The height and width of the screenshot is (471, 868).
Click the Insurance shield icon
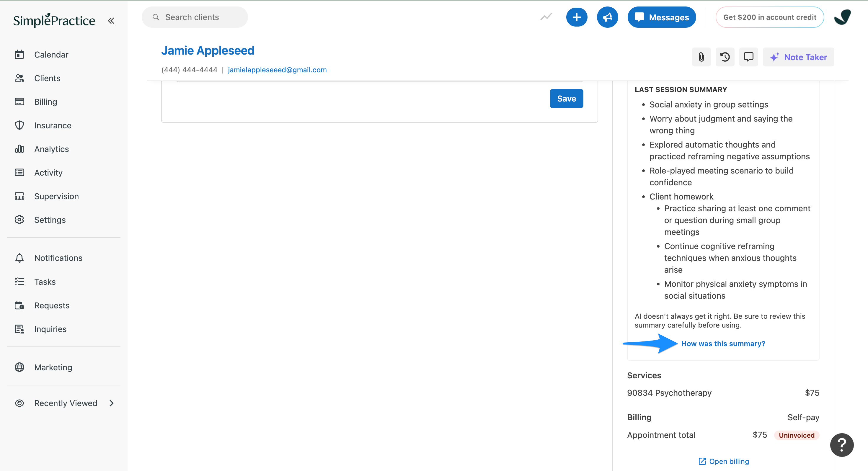19,125
